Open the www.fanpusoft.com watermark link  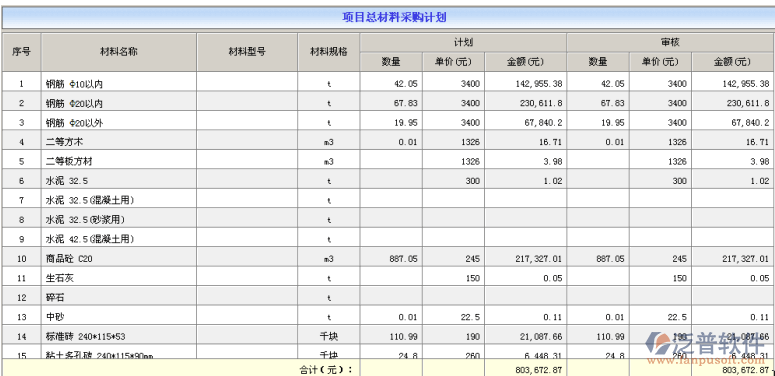707,361
